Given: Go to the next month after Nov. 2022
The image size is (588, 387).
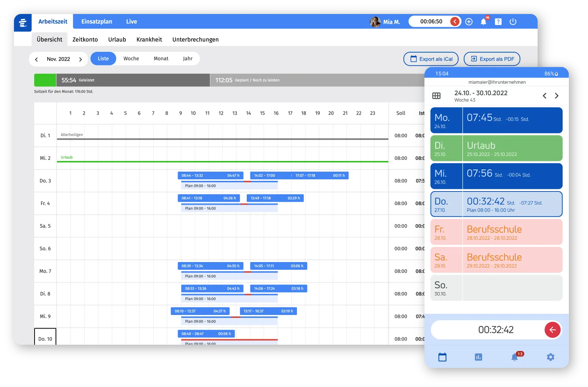Looking at the screenshot, I should click(81, 59).
